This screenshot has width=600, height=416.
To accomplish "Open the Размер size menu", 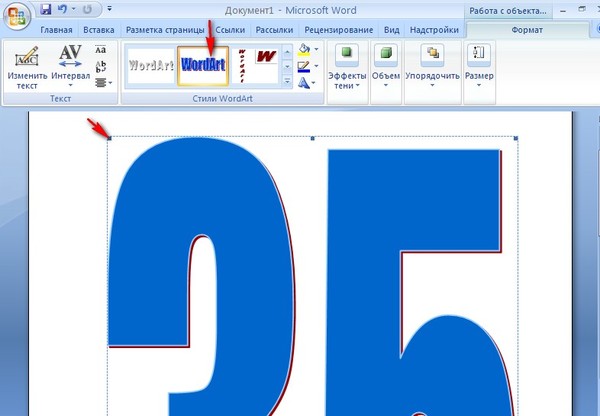I will (479, 78).
